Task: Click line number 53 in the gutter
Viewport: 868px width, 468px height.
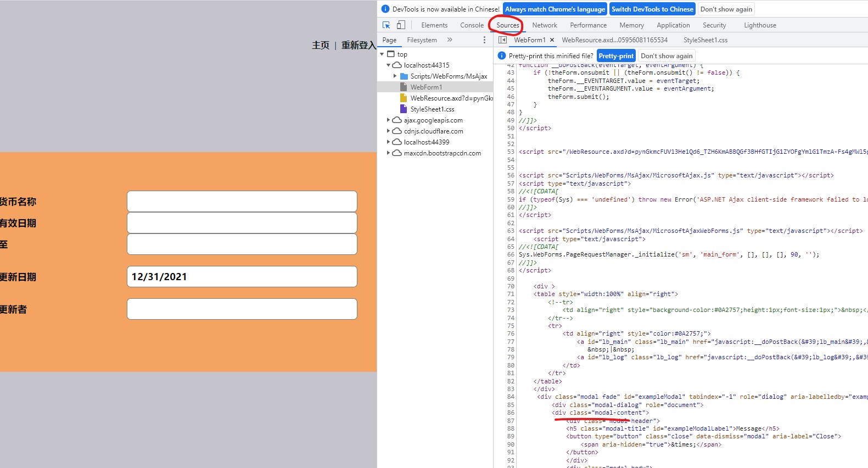Action: [x=511, y=152]
